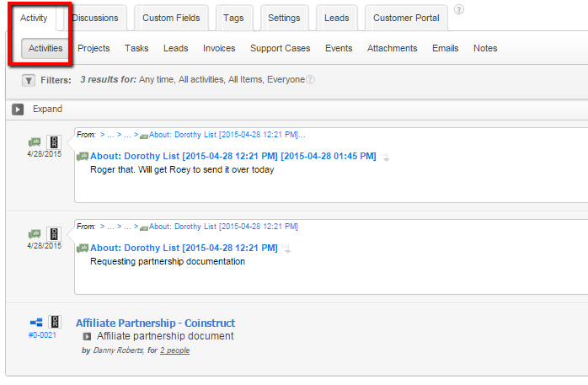Open the Customer Portal tab
Image resolution: width=588 pixels, height=385 pixels.
click(405, 18)
